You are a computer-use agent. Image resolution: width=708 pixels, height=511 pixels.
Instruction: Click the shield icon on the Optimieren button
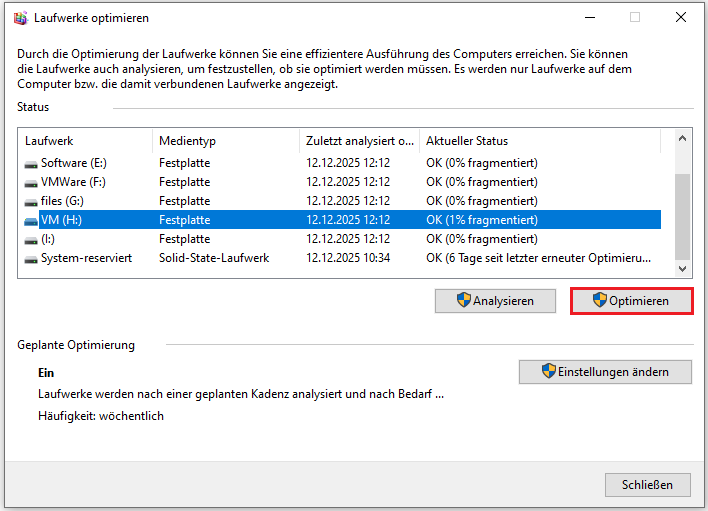[x=600, y=300]
